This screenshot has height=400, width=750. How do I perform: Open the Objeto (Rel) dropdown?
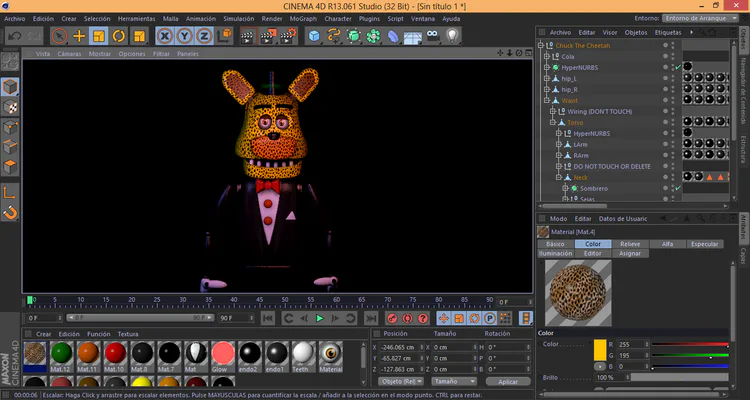[x=402, y=381]
